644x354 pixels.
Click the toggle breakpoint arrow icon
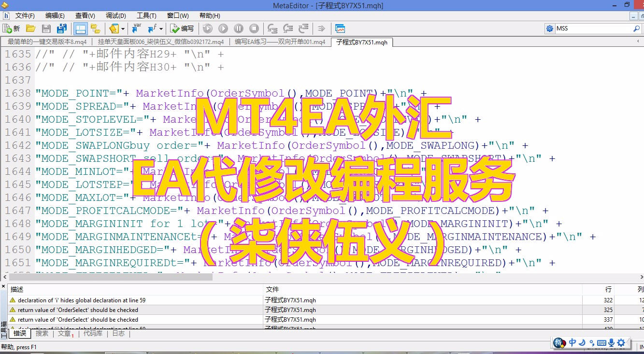(321, 28)
